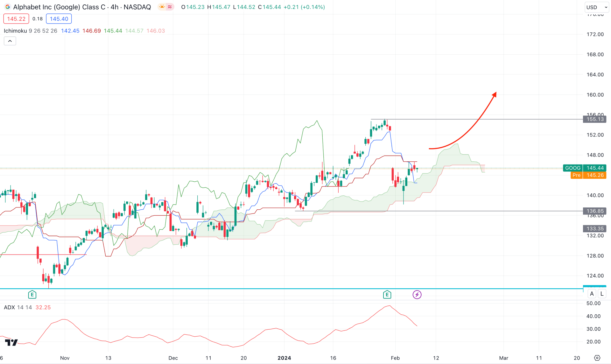Viewport: 611px width, 364px height.
Task: Select the Ichimoku indicator legend label
Action: tap(15, 31)
